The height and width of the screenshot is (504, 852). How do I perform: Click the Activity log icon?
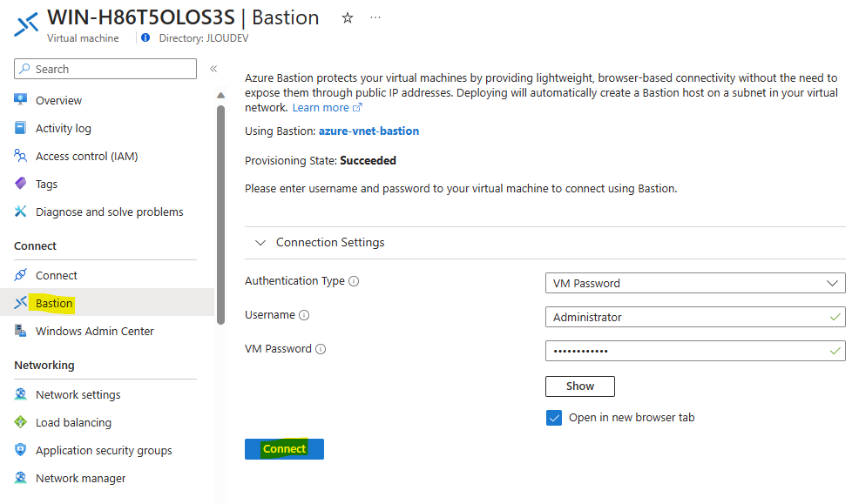tap(20, 128)
